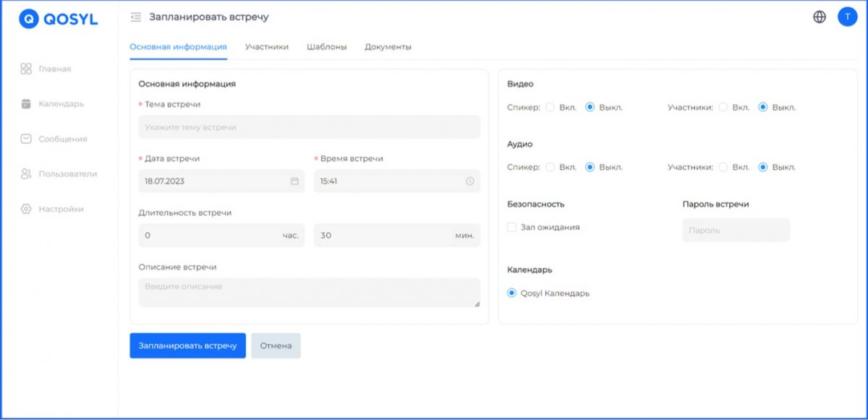Turn on video for Спикер (Вкл.)
The image size is (868, 420).
point(550,107)
